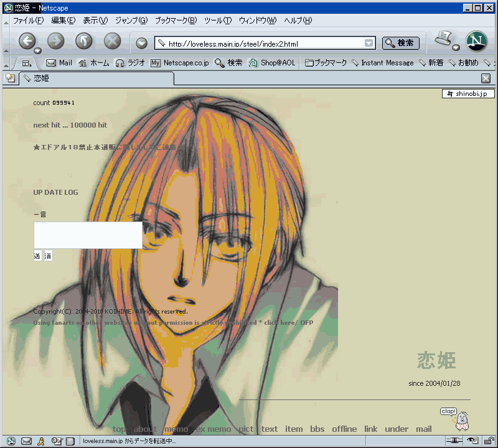Open the ブックマーク folder in the personal toolbar
The height and width of the screenshot is (448, 498).
326,63
